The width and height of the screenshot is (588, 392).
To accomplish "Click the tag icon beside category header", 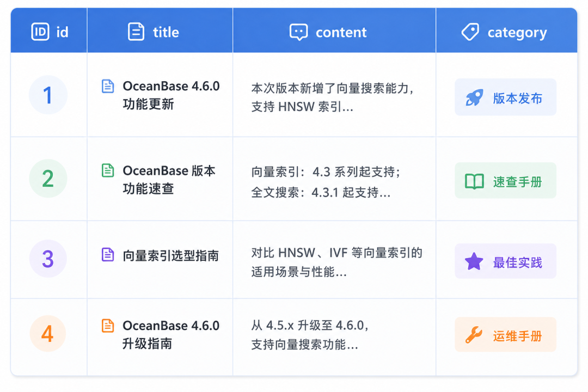I will click(x=470, y=32).
